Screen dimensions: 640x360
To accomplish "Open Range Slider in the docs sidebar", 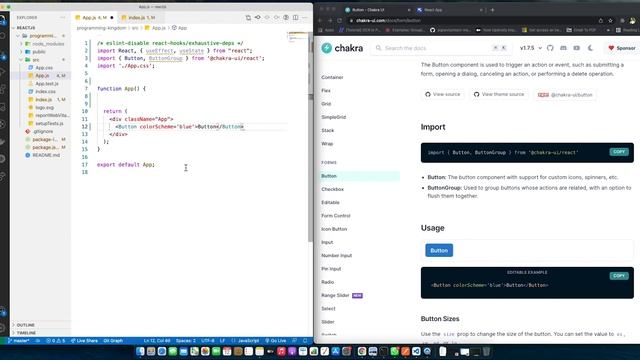I will coord(335,296).
